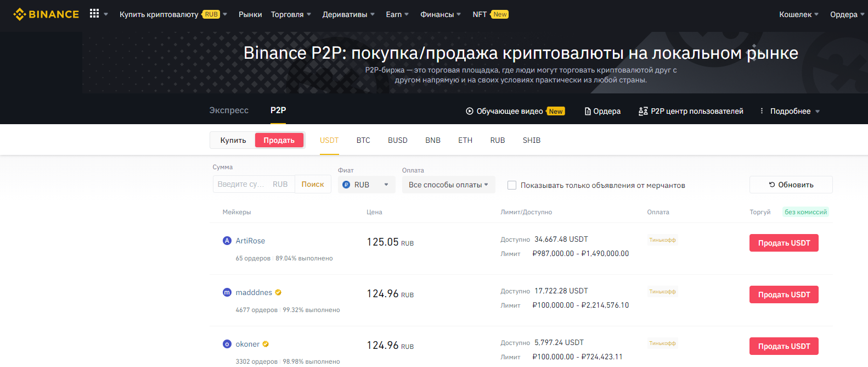Click Тинькофф payment tag for okoner

(662, 343)
